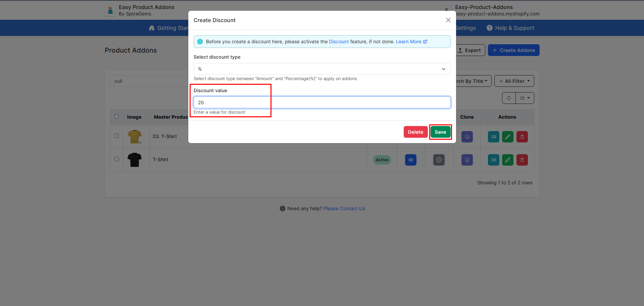Check the box for the black T-Shirt row
The width and height of the screenshot is (644, 306).
(116, 159)
